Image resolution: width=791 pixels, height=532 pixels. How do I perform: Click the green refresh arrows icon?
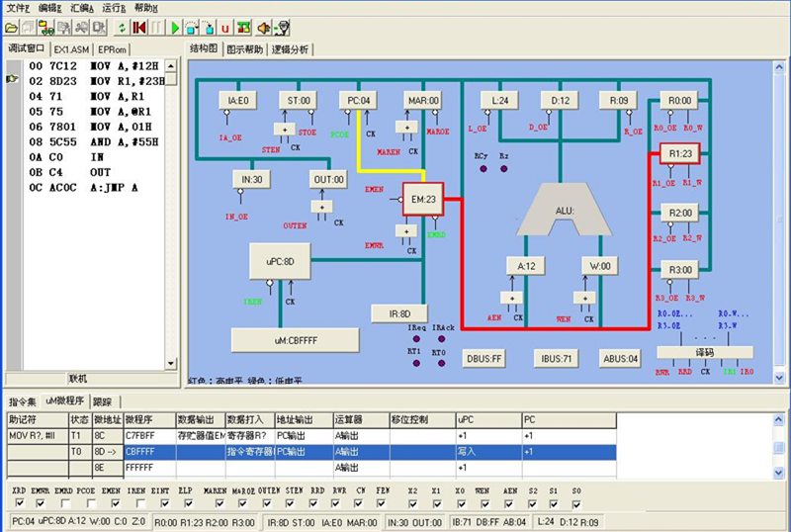[x=121, y=28]
